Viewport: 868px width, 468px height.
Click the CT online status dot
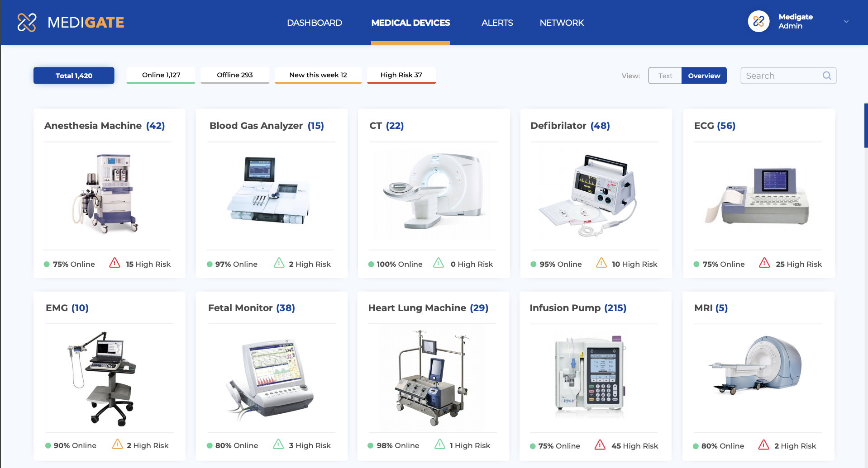click(x=371, y=265)
